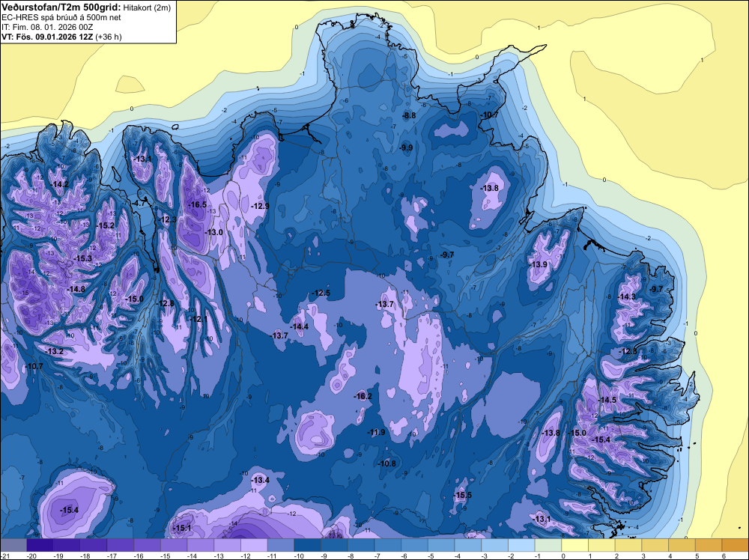Click the 5 legend scale label

click(697, 556)
